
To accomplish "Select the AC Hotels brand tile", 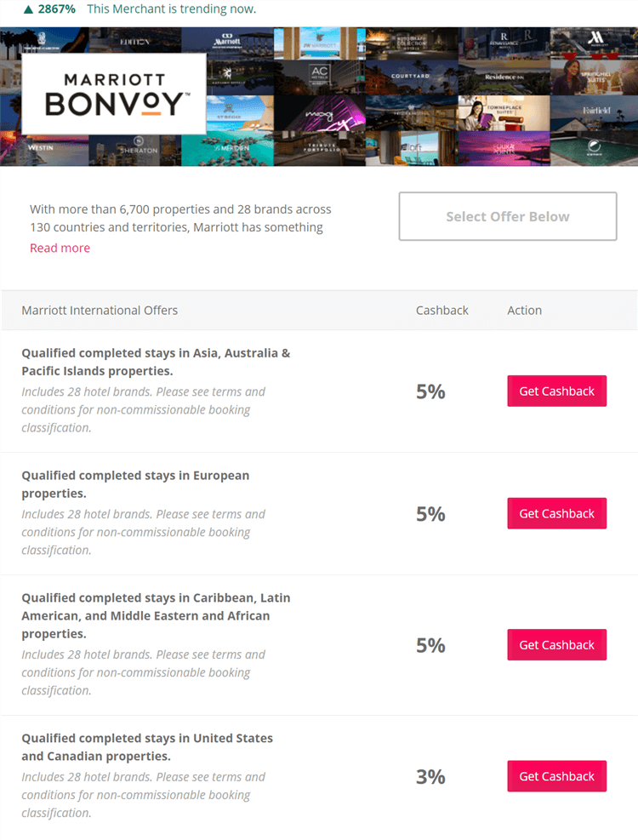I will click(x=319, y=72).
